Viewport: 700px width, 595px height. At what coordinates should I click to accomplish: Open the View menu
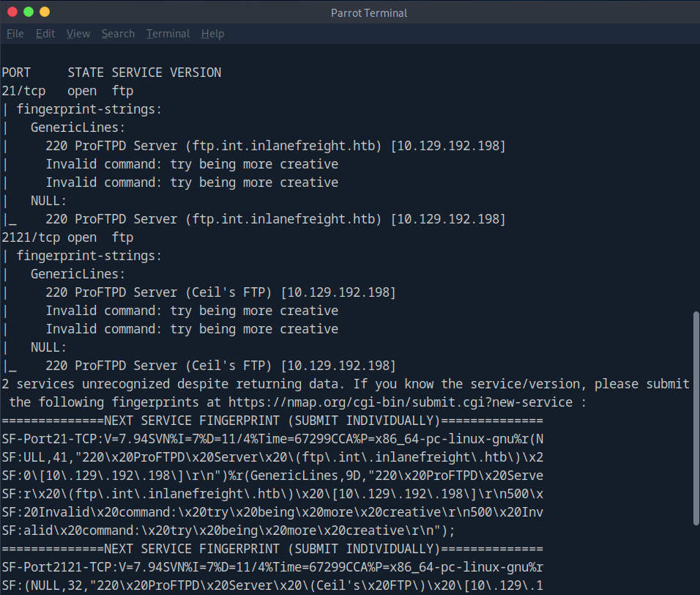pos(78,34)
